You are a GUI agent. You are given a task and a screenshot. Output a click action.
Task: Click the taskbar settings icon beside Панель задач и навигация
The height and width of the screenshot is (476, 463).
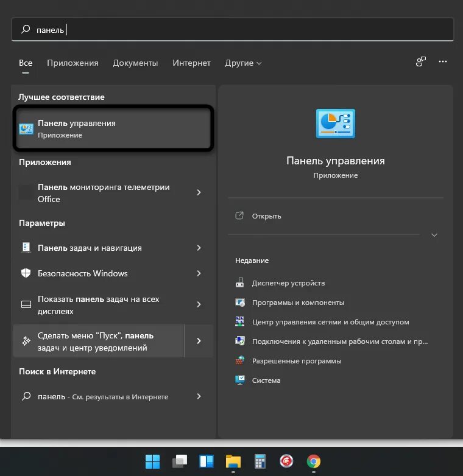[26, 248]
